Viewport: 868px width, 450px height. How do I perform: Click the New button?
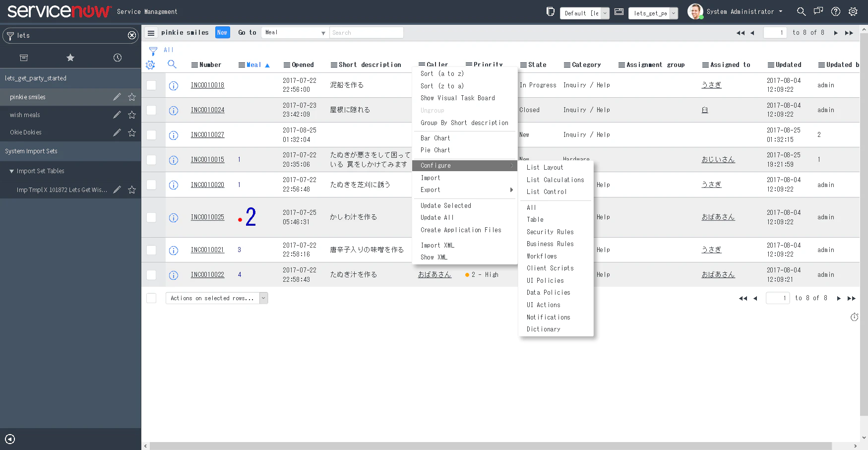[x=223, y=33]
